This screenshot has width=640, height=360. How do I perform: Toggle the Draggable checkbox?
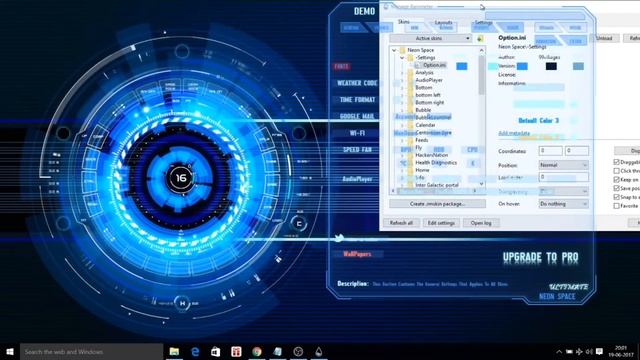tap(616, 162)
